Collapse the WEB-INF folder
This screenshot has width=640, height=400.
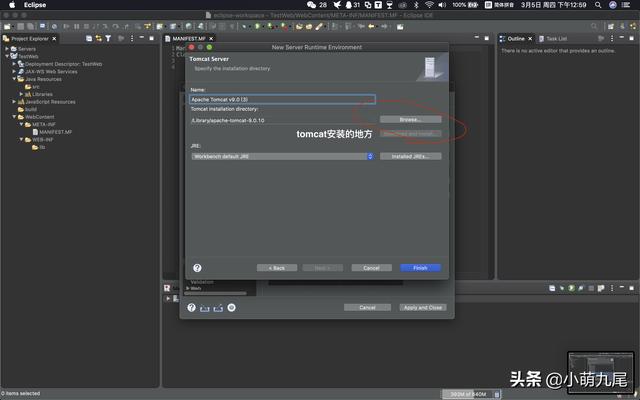coord(21,140)
